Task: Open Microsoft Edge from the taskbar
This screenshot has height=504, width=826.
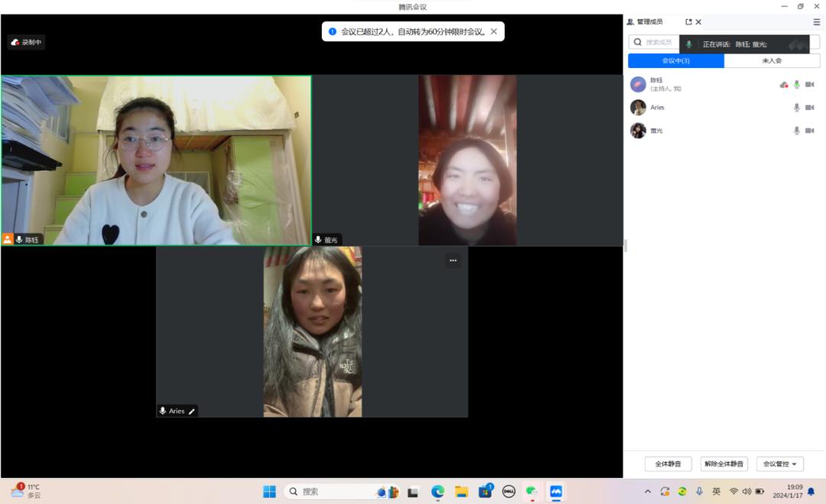Action: click(x=437, y=492)
